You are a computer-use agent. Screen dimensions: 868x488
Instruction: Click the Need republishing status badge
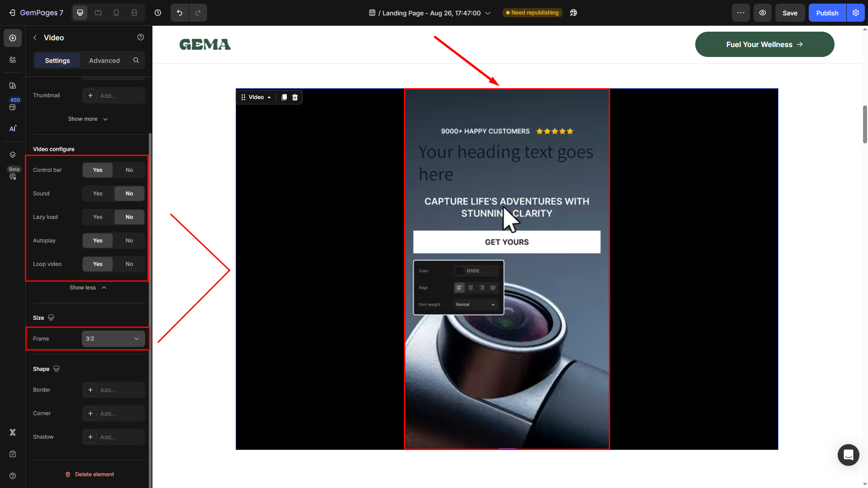[532, 13]
